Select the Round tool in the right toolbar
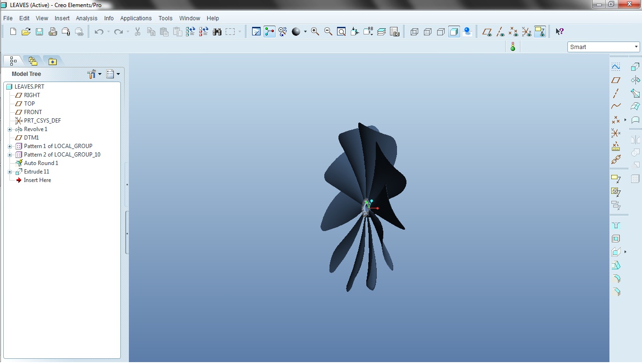Screen dimensions: 642x364 pos(616,278)
